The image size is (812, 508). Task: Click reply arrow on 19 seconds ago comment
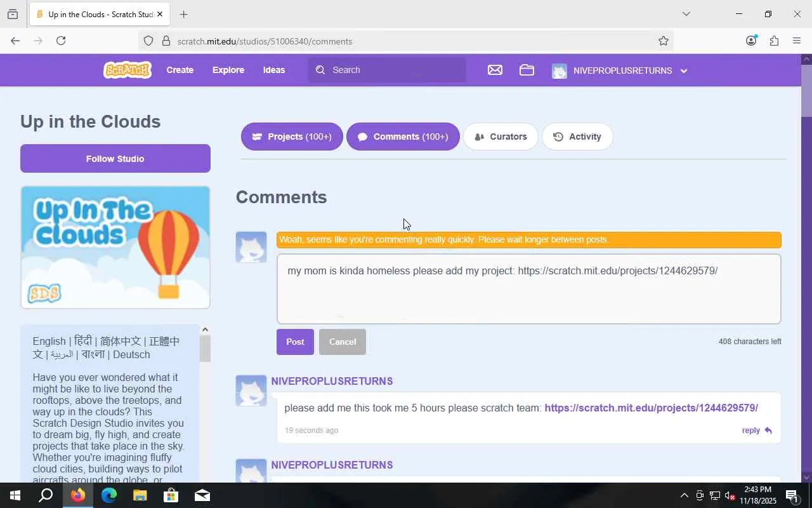point(768,431)
